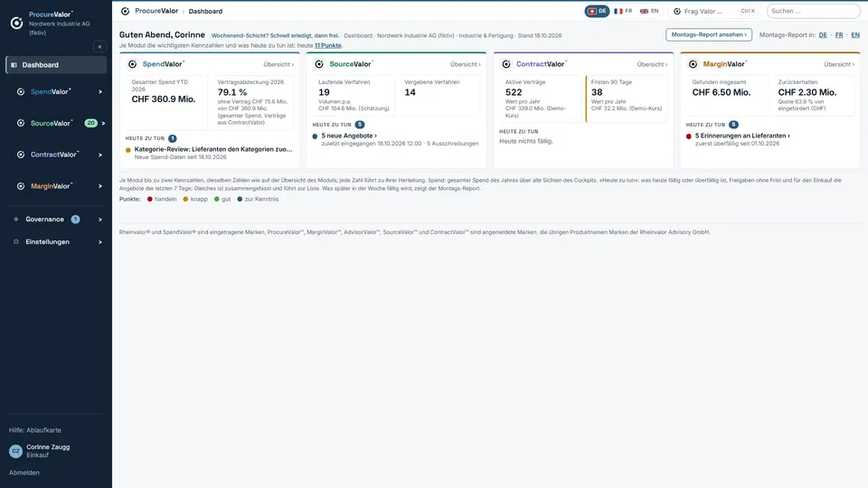The height and width of the screenshot is (488, 868).
Task: Open 5 neue Angebote task
Action: (x=349, y=136)
